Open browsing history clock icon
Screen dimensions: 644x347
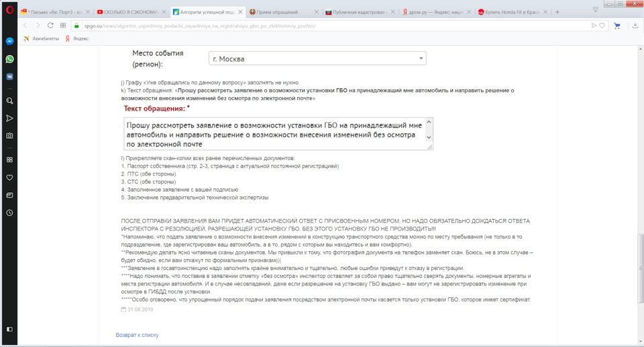(9, 212)
